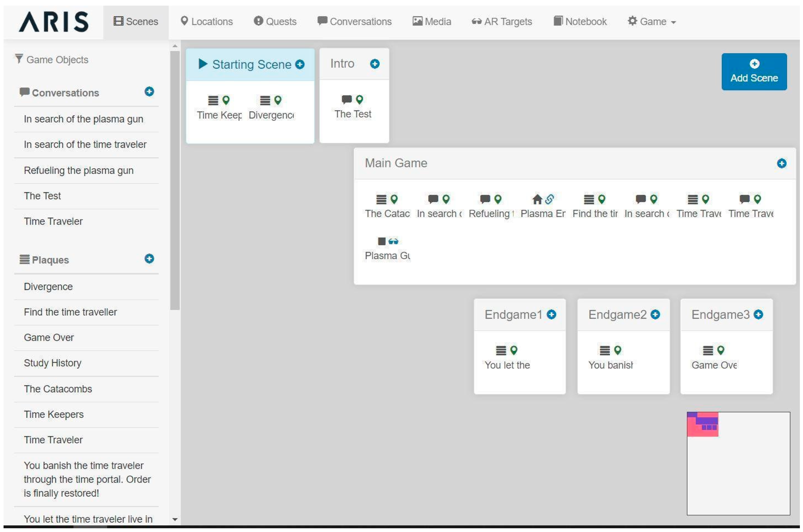Click the plus icon beside Plaques header
803x532 pixels.
tap(149, 259)
